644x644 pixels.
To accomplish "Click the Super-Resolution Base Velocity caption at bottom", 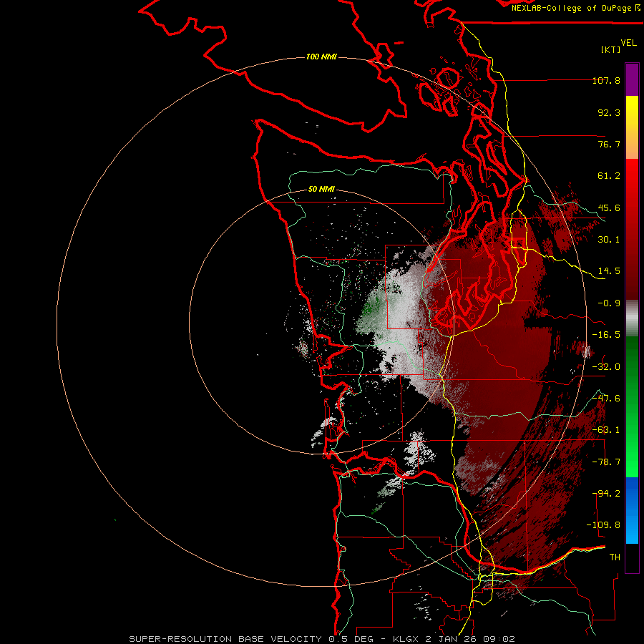I will coord(321,639).
